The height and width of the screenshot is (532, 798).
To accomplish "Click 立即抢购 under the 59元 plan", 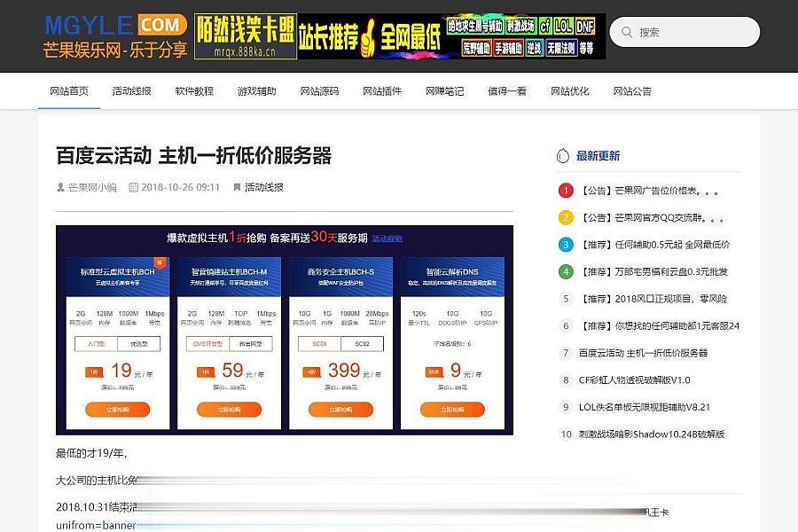I will point(229,410).
